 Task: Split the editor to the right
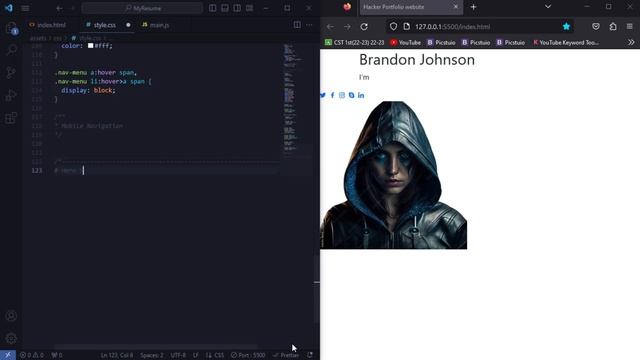pos(297,25)
